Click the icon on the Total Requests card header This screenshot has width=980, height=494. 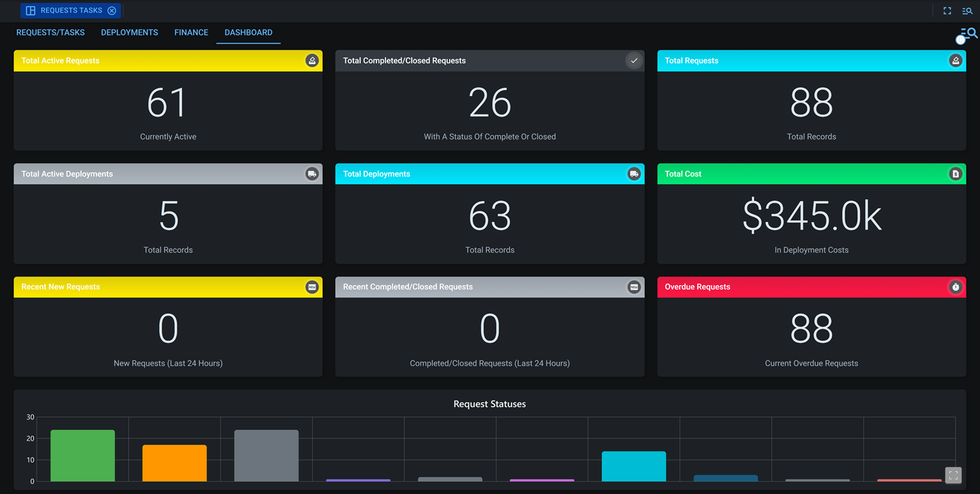click(956, 60)
